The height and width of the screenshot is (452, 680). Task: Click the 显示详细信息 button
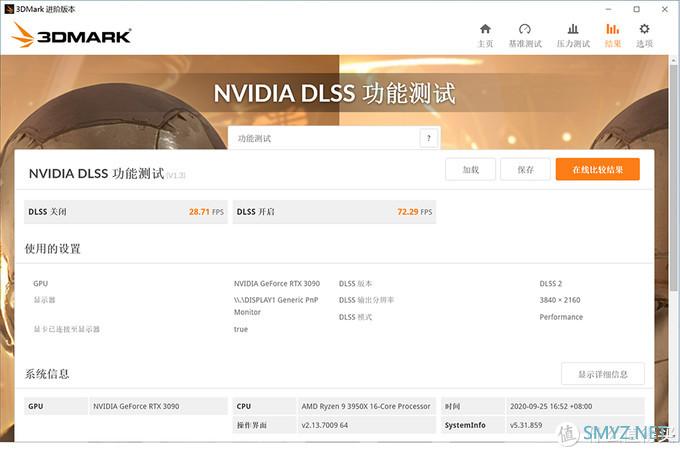coord(603,374)
